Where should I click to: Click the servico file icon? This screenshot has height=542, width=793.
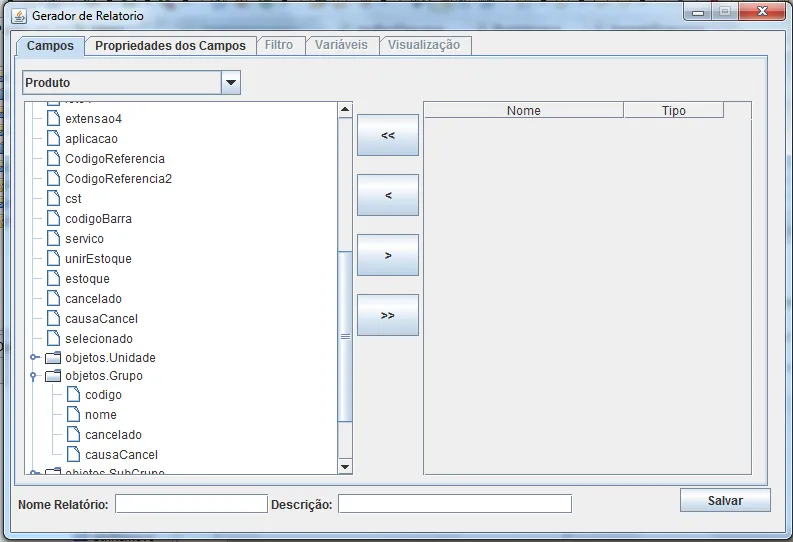[x=53, y=238]
